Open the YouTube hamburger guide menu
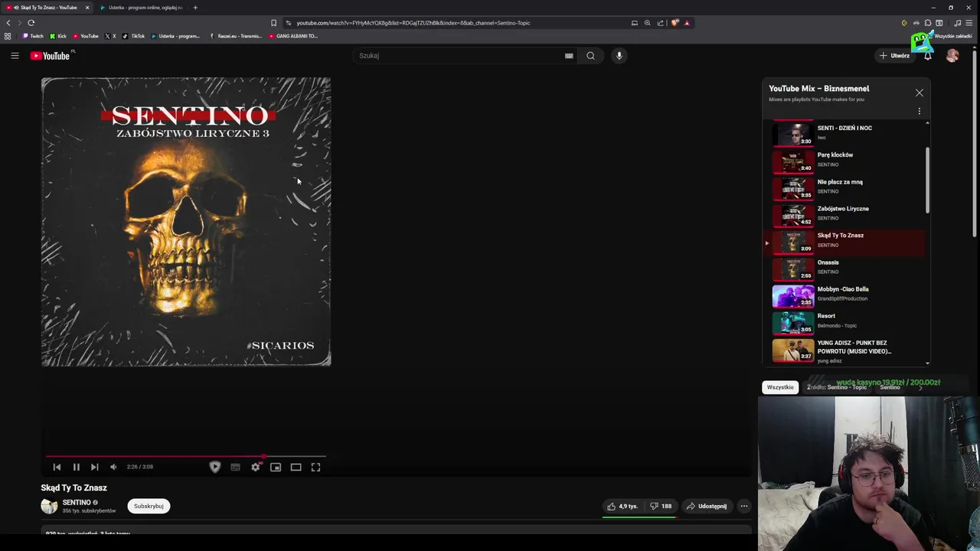 [15, 55]
